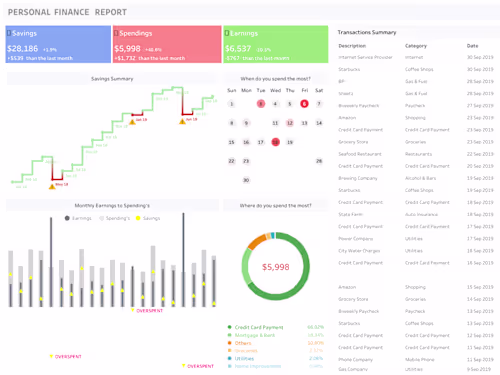The image size is (500, 375).
Task: Select calendar day 6 red circle
Action: pos(304,104)
